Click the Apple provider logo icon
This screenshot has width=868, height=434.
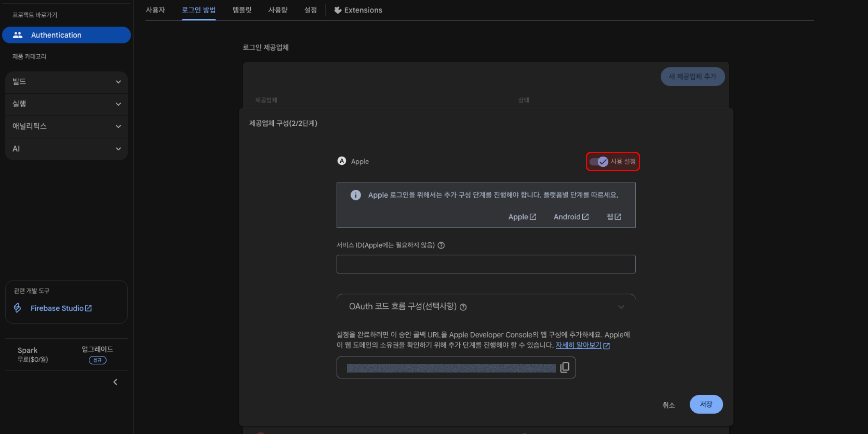tap(342, 161)
